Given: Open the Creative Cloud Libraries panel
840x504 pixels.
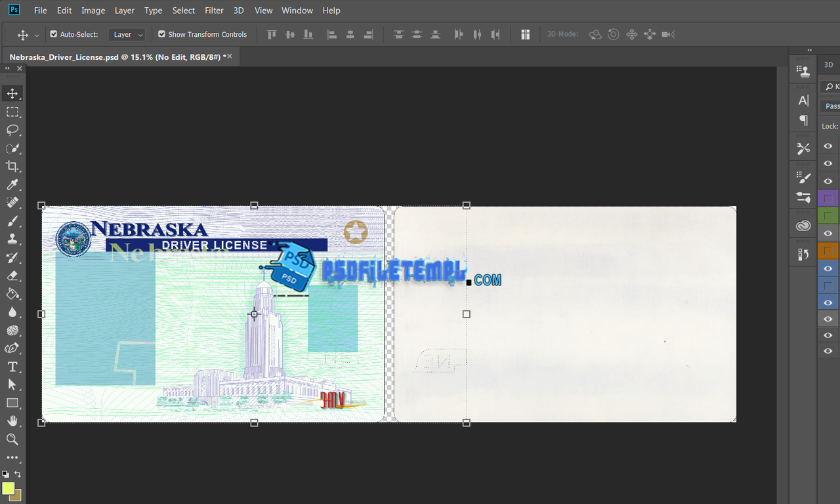Looking at the screenshot, I should tap(803, 226).
